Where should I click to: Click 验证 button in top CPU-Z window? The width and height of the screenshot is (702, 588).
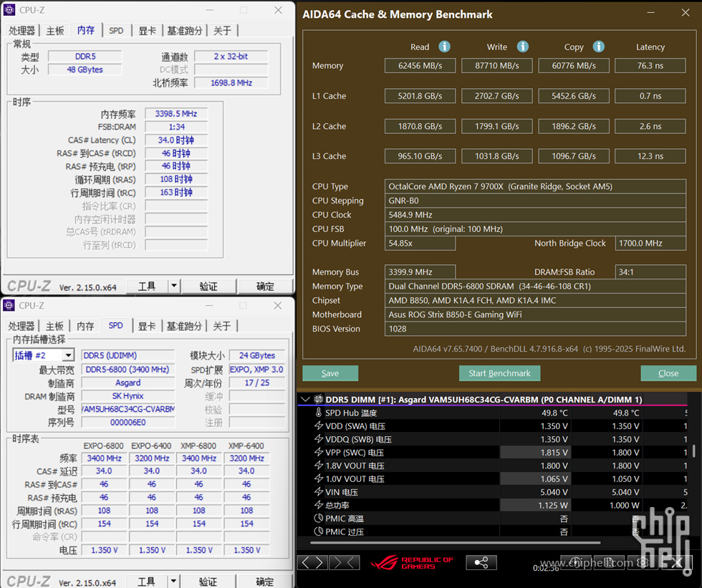208,286
